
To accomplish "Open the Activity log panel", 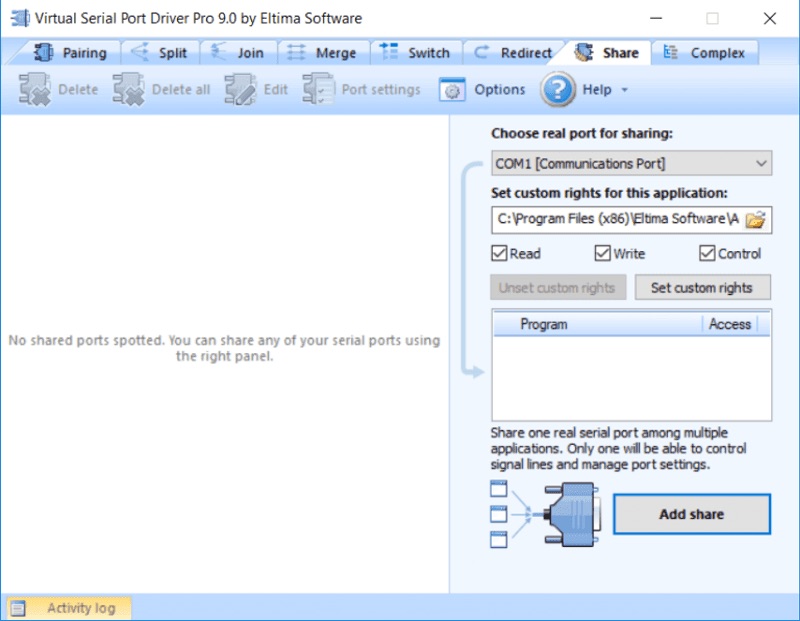I will click(68, 608).
